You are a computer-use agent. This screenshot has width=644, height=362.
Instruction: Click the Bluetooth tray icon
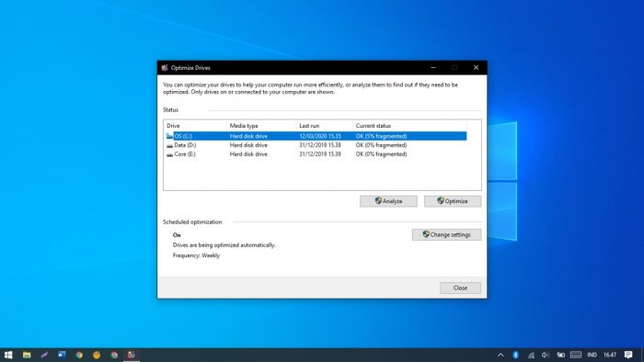pos(516,355)
